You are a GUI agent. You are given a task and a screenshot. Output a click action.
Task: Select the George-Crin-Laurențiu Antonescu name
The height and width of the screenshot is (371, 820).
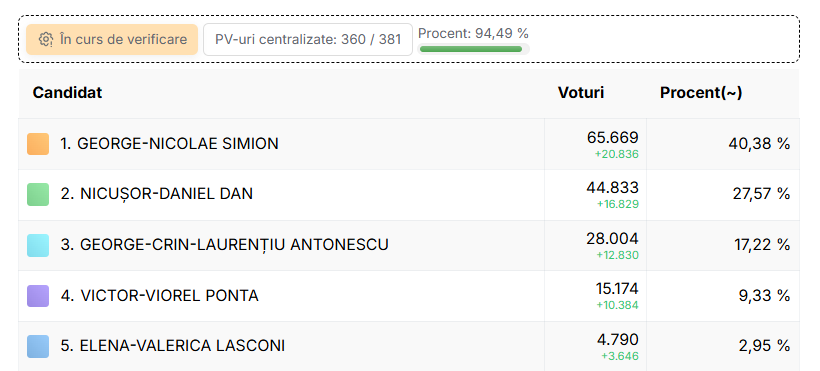[x=224, y=245]
